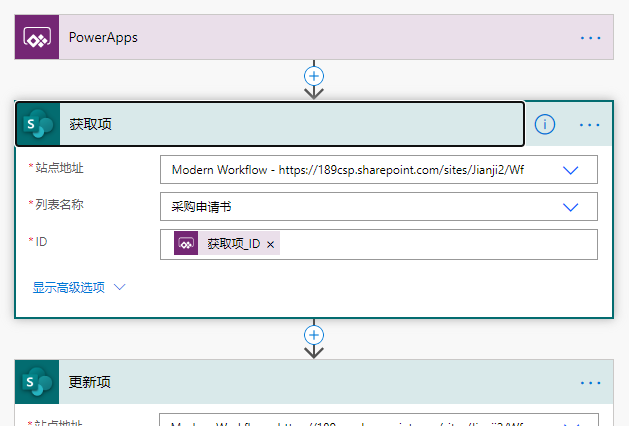Viewport: 629px width, 426px height.
Task: Collapse the 获取项 action header
Action: [270, 124]
